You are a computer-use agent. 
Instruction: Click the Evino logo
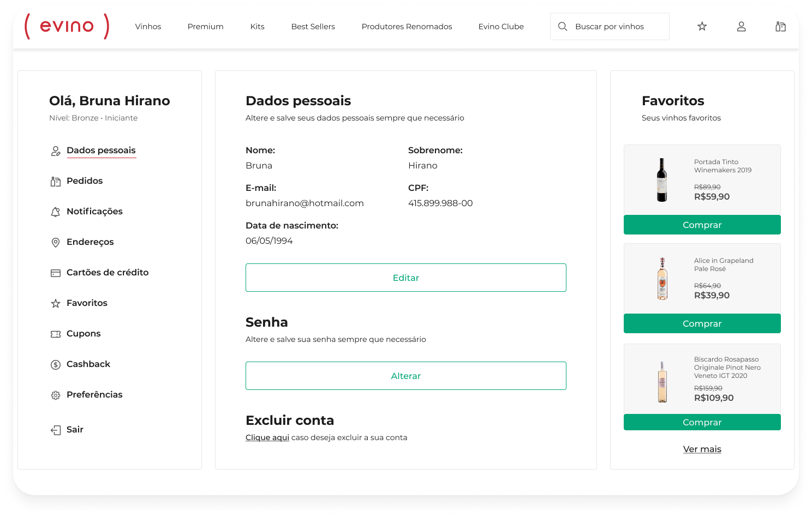coord(67,26)
